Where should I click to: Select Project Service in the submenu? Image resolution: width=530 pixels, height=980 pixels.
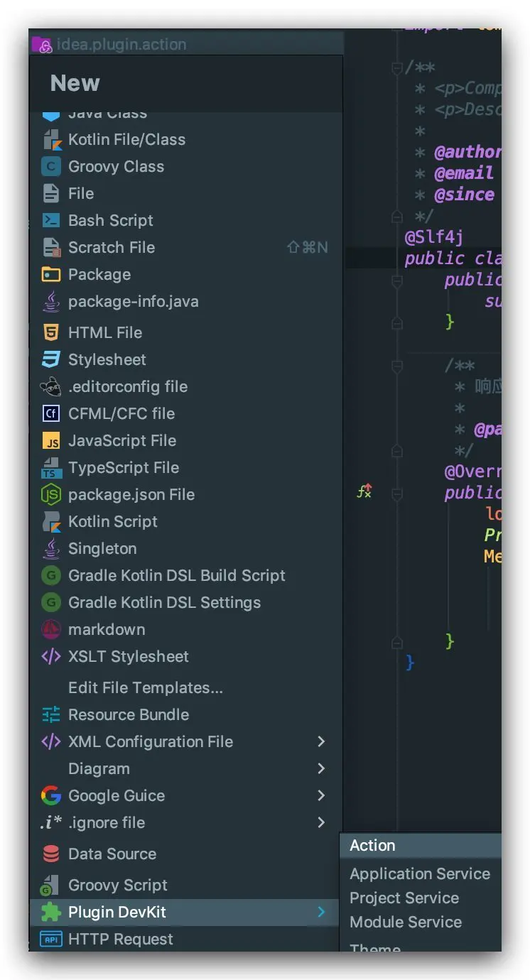click(404, 898)
